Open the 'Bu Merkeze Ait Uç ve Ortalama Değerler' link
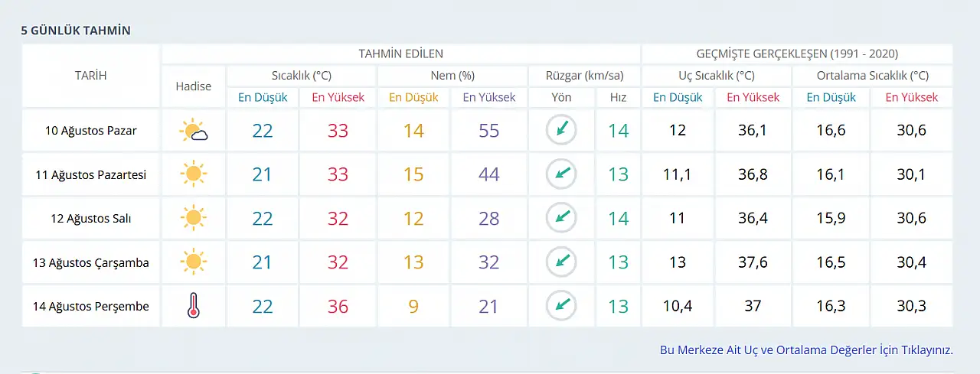The width and height of the screenshot is (980, 374). pos(806,350)
